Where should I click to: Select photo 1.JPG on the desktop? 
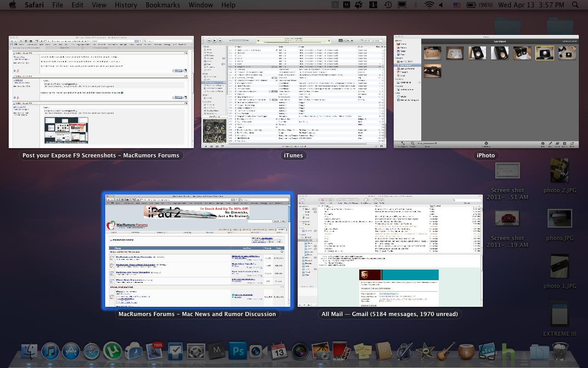(x=560, y=265)
